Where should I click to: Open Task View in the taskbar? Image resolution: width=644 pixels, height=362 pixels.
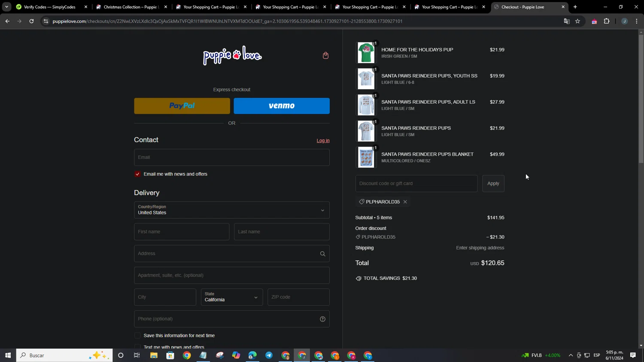(x=137, y=355)
